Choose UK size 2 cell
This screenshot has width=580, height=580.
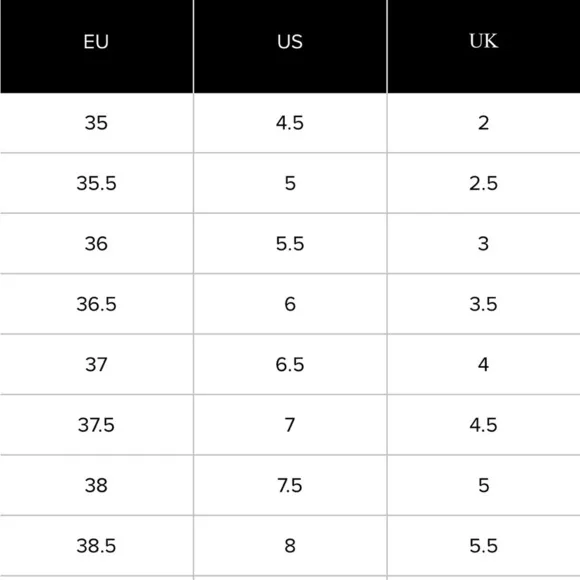pyautogui.click(x=483, y=123)
